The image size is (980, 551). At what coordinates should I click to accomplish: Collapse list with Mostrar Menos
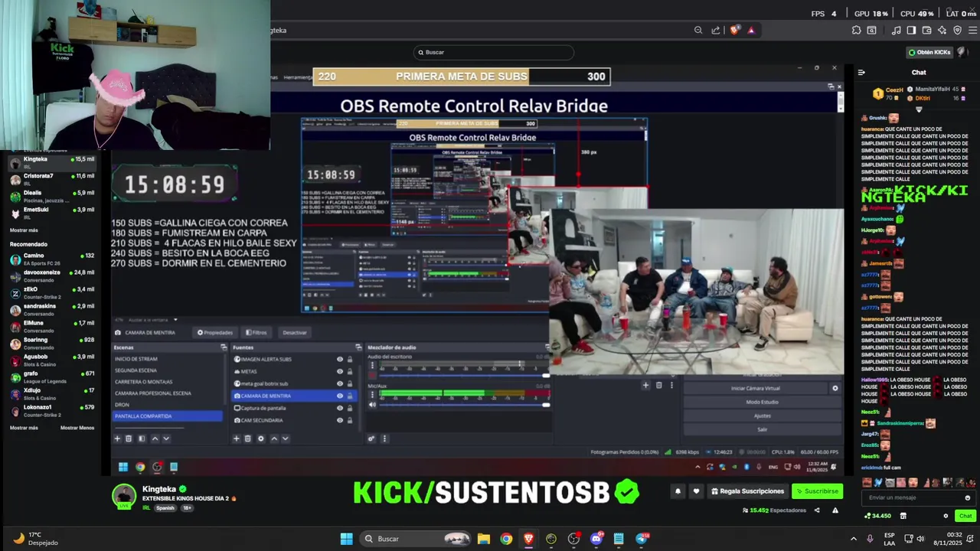point(77,428)
